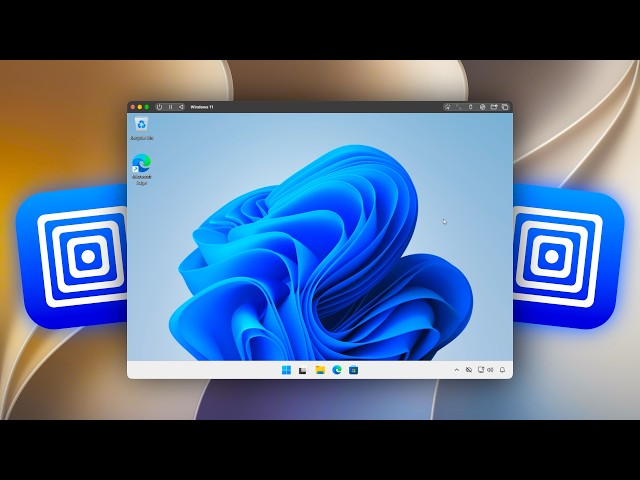Open Microsoft Store from the taskbar

coord(353,370)
